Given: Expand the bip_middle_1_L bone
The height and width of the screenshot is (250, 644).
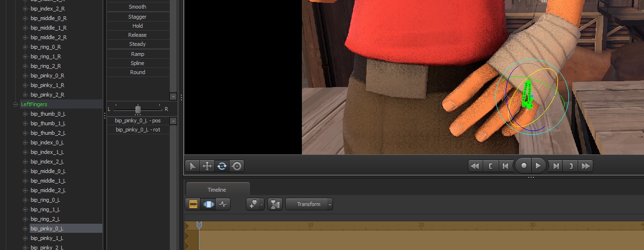Looking at the screenshot, I should (25, 181).
